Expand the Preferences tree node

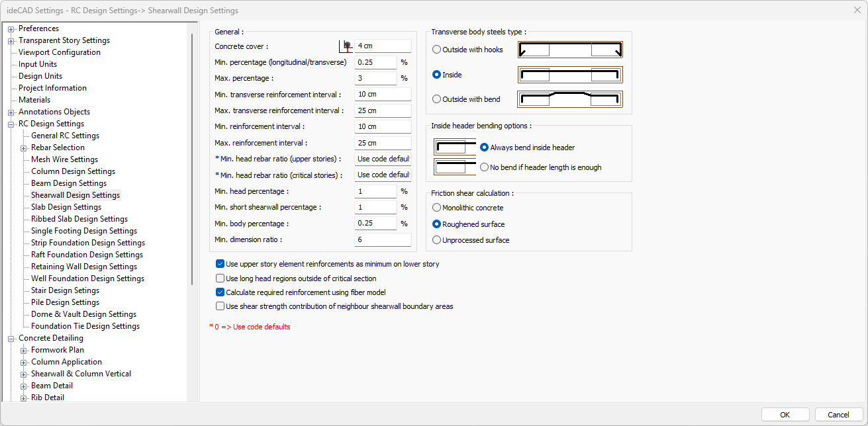[11, 28]
